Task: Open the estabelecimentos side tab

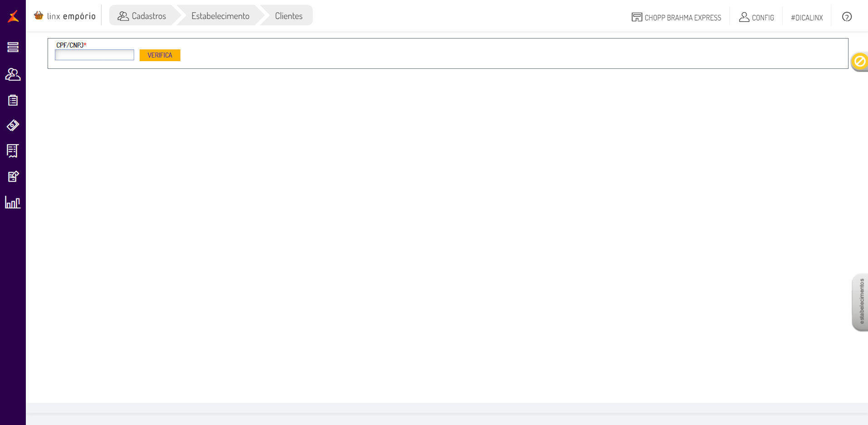Action: (860, 302)
